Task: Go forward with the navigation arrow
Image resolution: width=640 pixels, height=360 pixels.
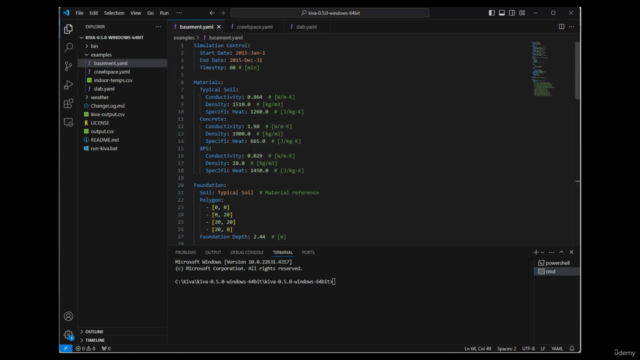Action: pyautogui.click(x=222, y=13)
